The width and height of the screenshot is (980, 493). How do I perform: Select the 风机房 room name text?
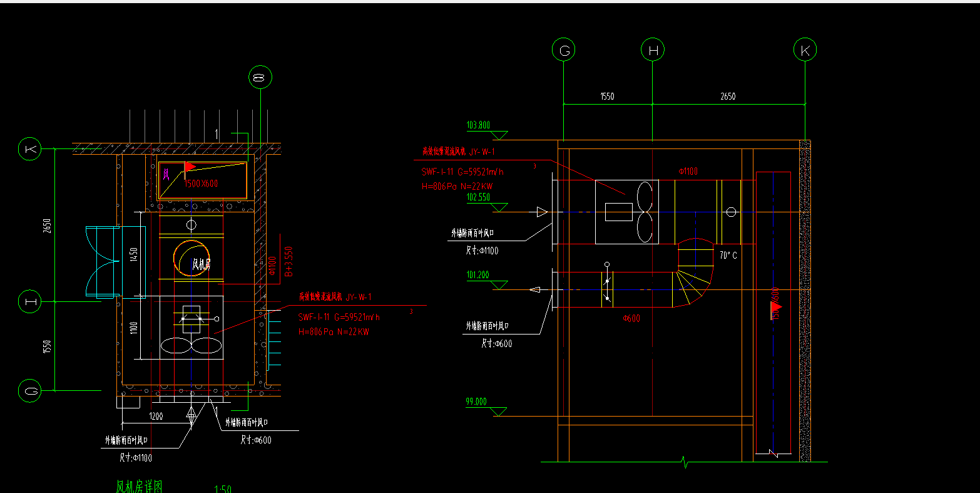click(x=202, y=264)
